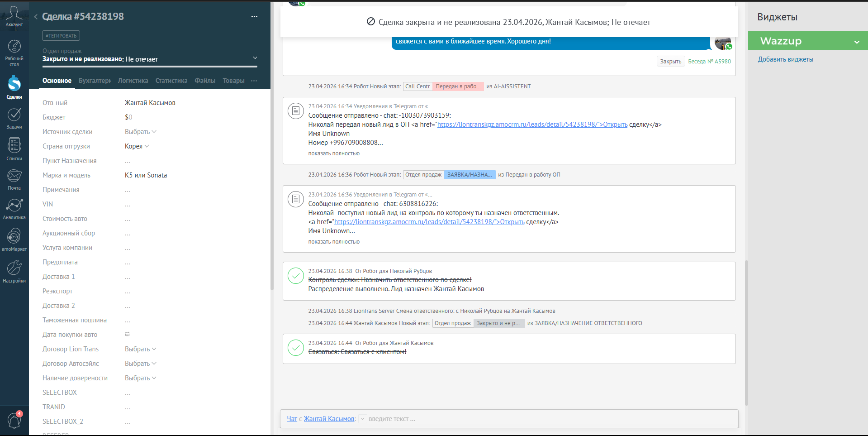Screen dimensions: 868x436
Task: Open the Договор Lion Trans Выбрать dropdown
Action: [x=141, y=349]
